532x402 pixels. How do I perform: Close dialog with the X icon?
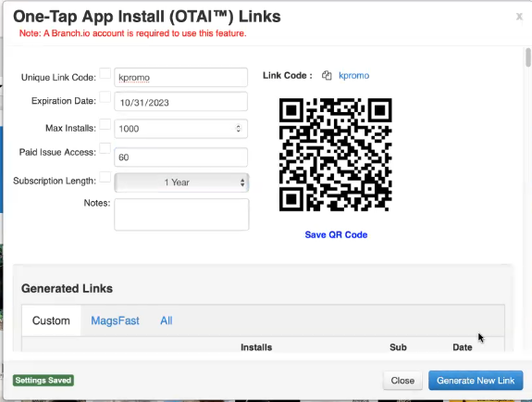519,17
